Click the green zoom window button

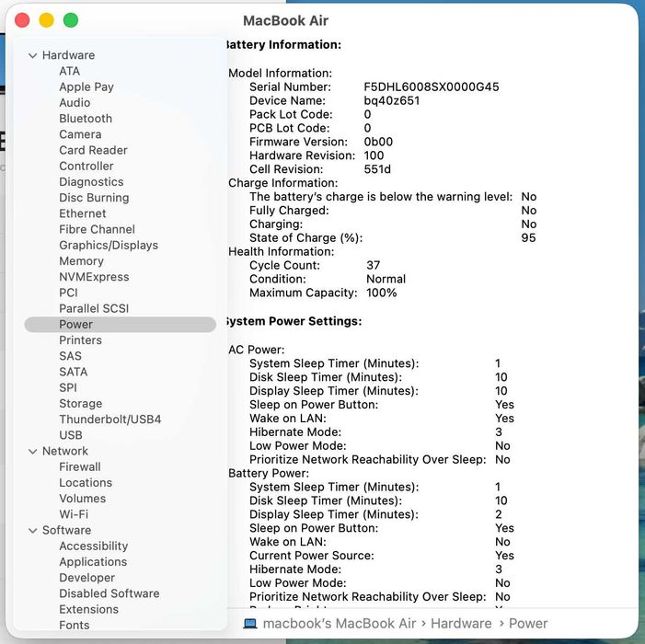pos(71,20)
